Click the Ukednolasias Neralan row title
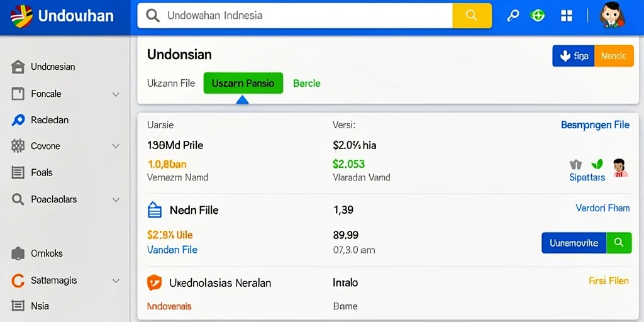The image size is (644, 322). click(x=220, y=283)
